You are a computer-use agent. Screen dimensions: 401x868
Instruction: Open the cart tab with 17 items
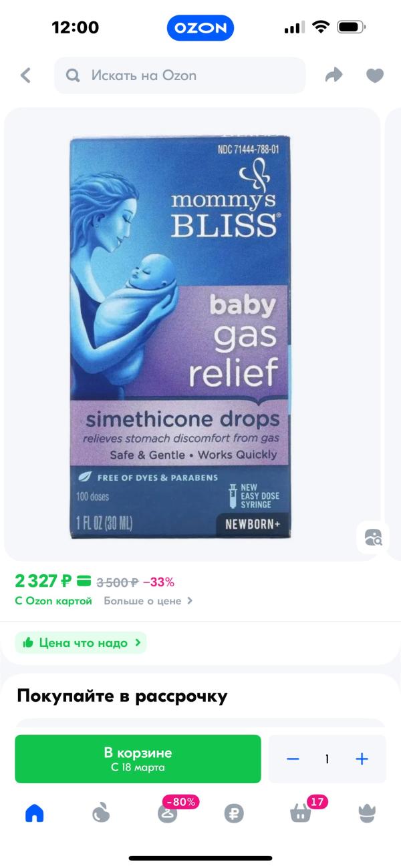[301, 813]
